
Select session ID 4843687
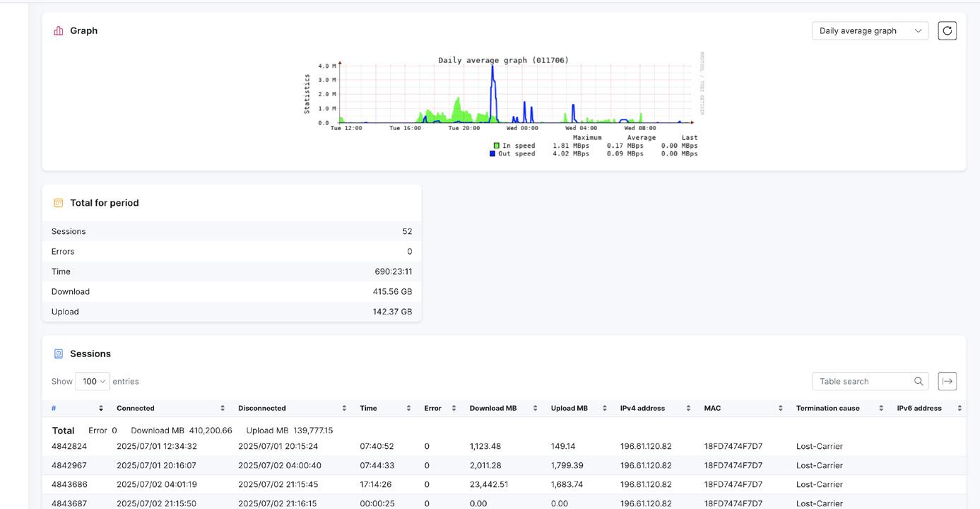69,503
